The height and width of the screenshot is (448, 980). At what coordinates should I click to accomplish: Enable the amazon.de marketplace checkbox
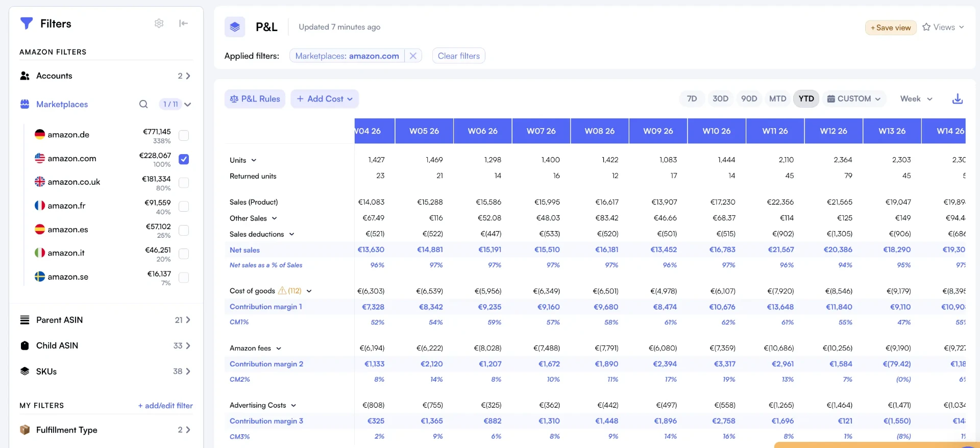pyautogui.click(x=184, y=135)
